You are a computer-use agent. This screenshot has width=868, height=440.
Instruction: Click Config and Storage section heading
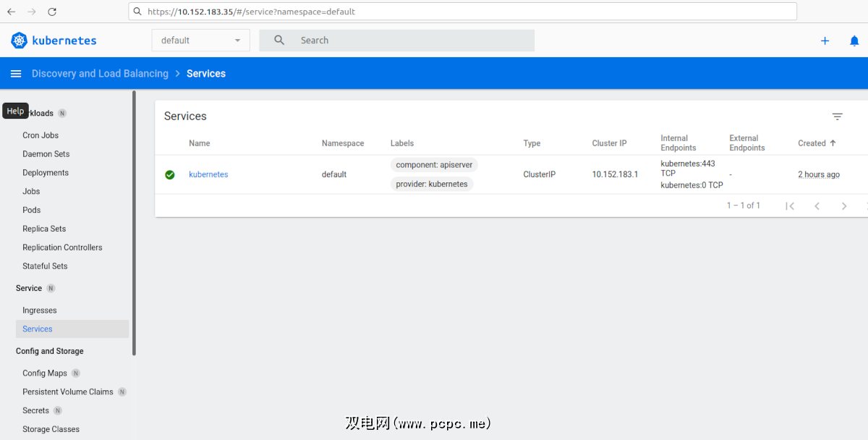point(50,351)
